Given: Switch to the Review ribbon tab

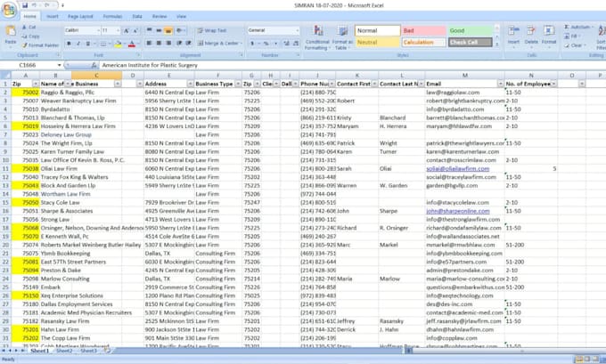Looking at the screenshot, I should coord(160,17).
